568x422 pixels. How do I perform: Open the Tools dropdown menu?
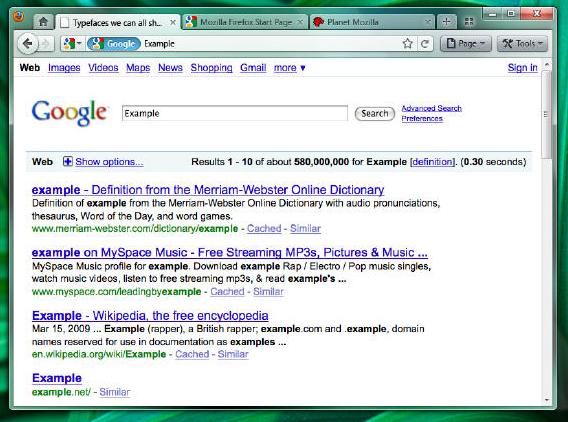pos(522,44)
